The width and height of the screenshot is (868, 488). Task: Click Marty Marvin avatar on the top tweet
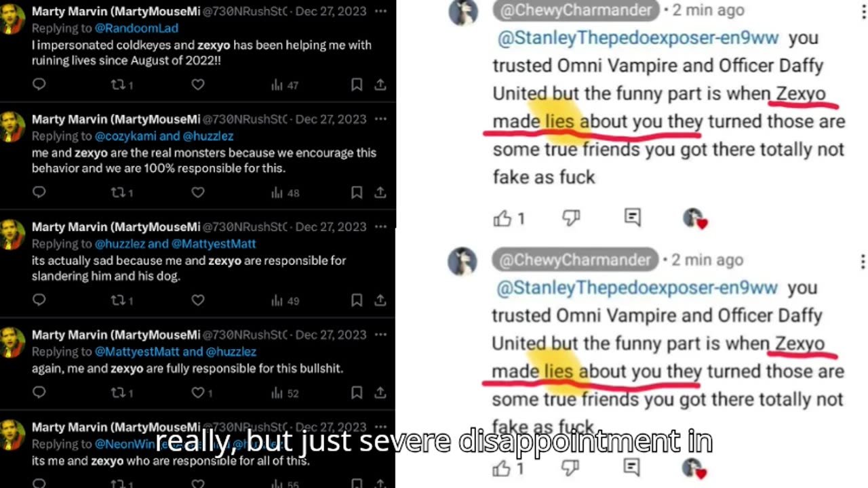[x=12, y=18]
